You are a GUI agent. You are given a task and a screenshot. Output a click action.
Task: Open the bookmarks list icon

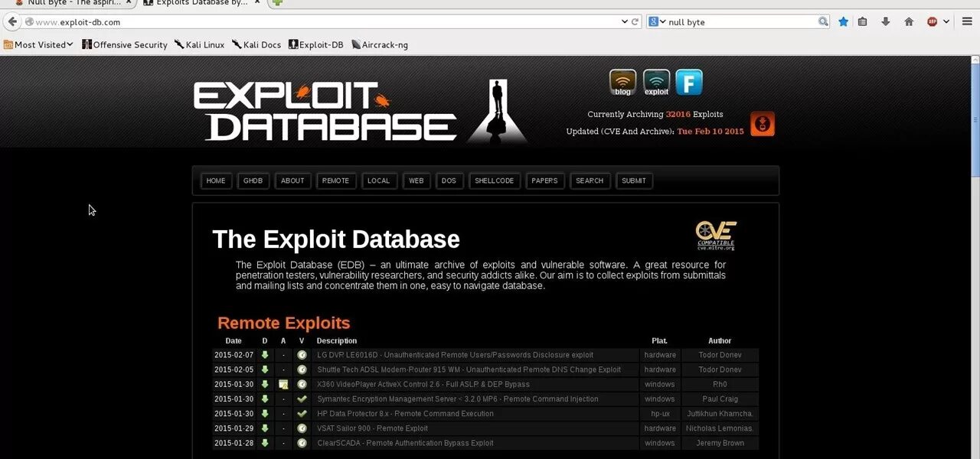(863, 21)
